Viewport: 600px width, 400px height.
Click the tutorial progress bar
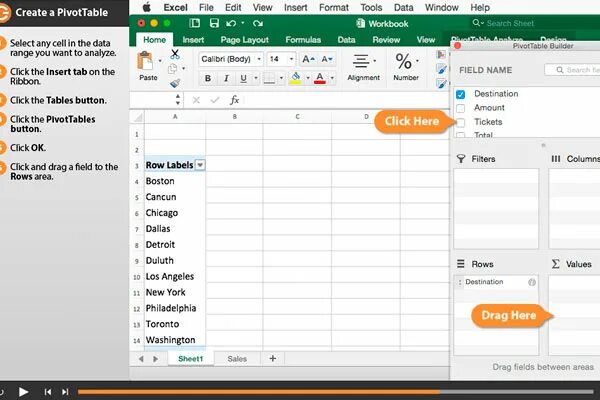pos(336,392)
